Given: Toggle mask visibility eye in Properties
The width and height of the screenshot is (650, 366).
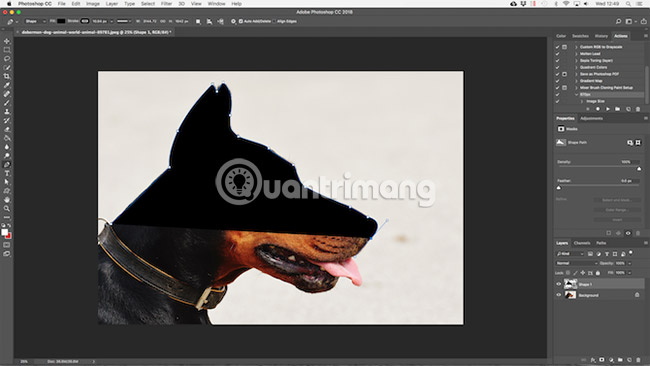Looking at the screenshot, I should click(x=628, y=233).
